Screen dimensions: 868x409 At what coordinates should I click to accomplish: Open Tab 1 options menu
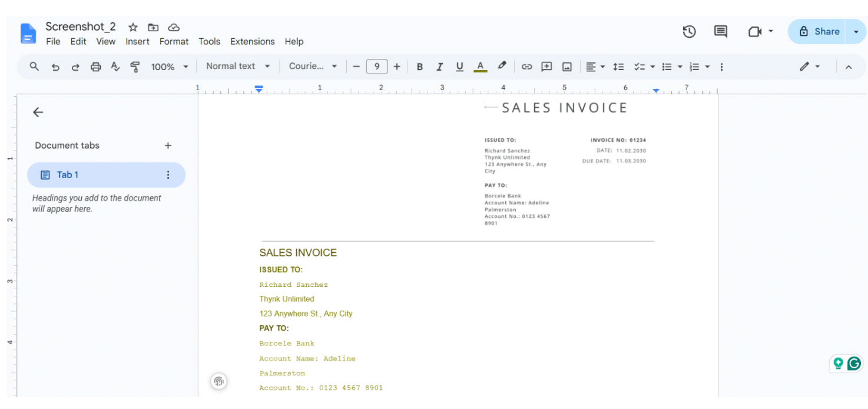pos(168,175)
